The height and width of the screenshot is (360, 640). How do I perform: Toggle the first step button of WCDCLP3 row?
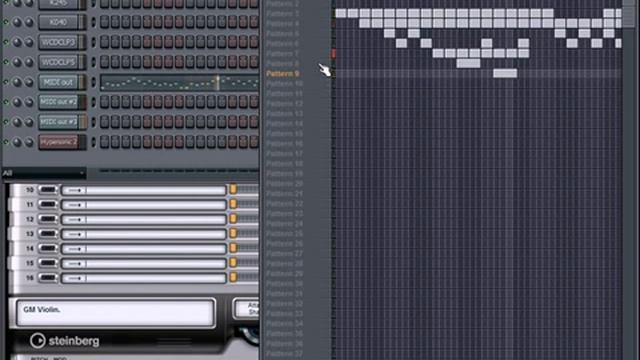[104, 42]
